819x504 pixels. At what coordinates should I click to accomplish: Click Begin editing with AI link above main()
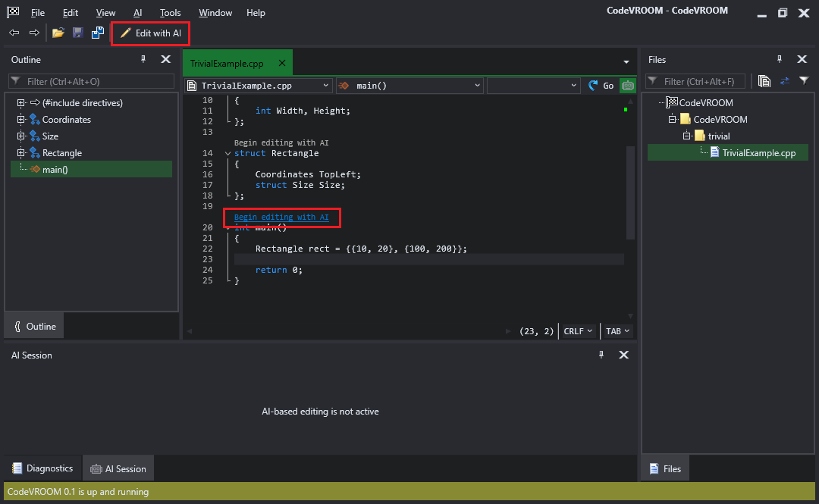281,217
